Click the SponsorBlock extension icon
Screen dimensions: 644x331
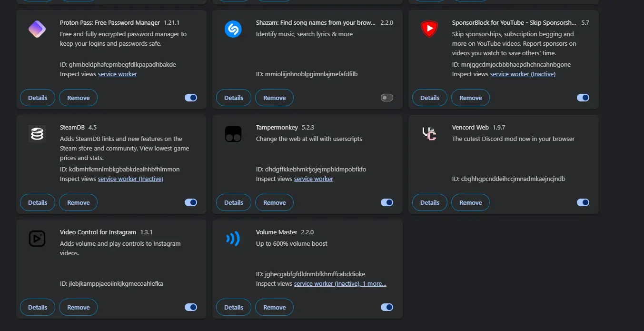pos(429,30)
